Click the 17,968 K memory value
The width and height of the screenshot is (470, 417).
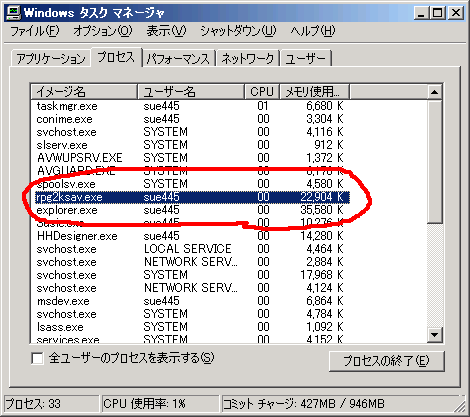pos(321,275)
